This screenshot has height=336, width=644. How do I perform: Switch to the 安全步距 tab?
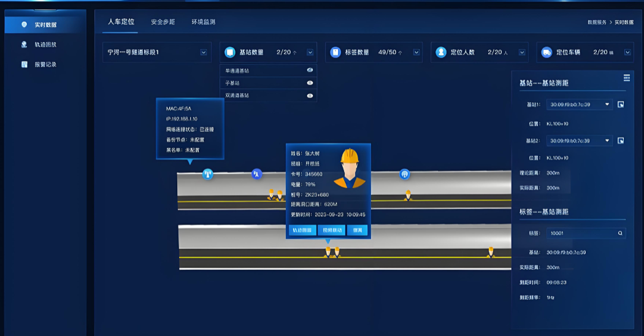[163, 22]
